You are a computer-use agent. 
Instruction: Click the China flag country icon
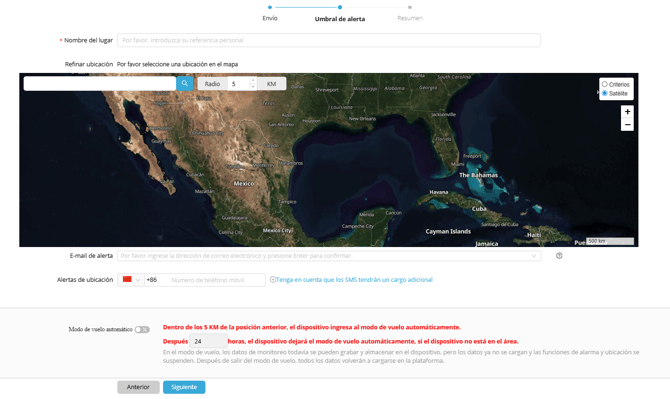click(x=127, y=279)
